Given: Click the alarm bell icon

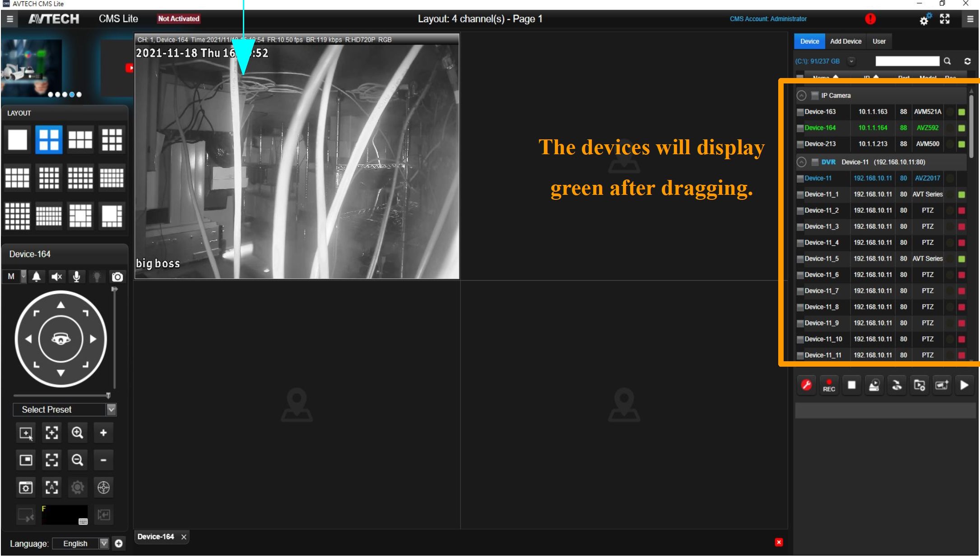Looking at the screenshot, I should pos(37,277).
